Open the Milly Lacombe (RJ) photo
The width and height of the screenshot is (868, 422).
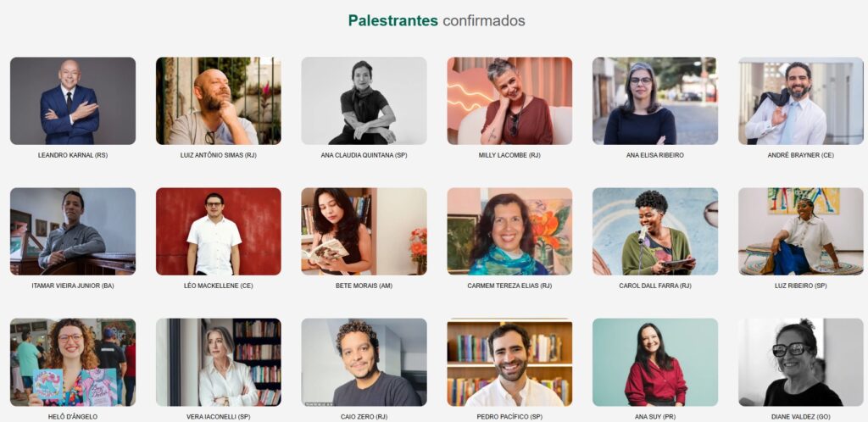click(x=509, y=101)
